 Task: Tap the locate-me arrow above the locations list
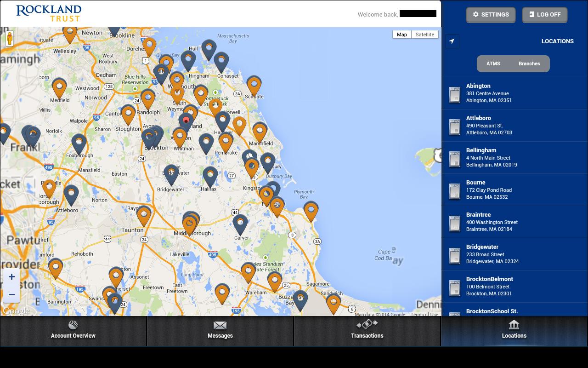click(452, 41)
